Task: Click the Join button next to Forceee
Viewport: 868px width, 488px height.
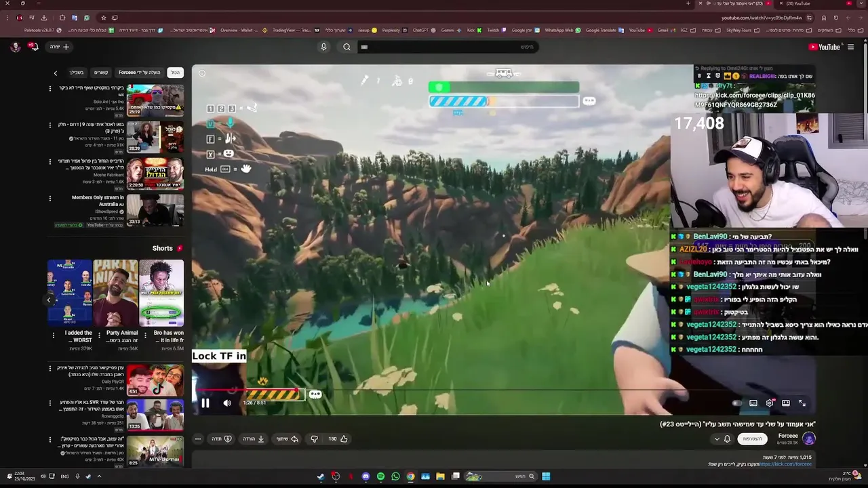Action: click(x=753, y=439)
